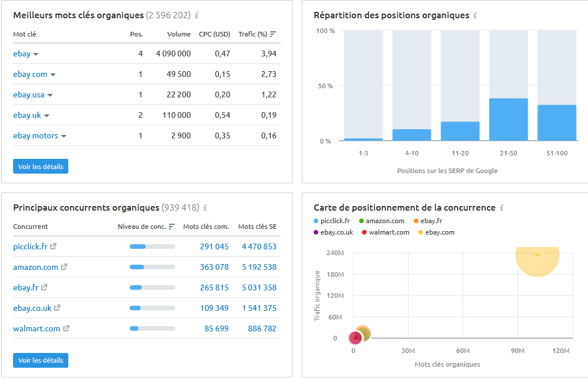This screenshot has width=588, height=378.
Task: Open the ebay usa keyword link
Action: point(29,95)
